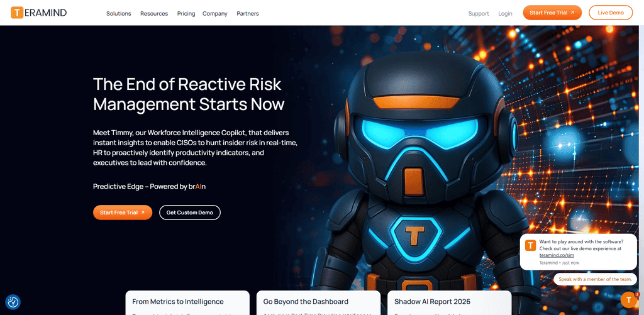The width and height of the screenshot is (644, 315).
Task: Open the Partners menu
Action: (x=248, y=14)
